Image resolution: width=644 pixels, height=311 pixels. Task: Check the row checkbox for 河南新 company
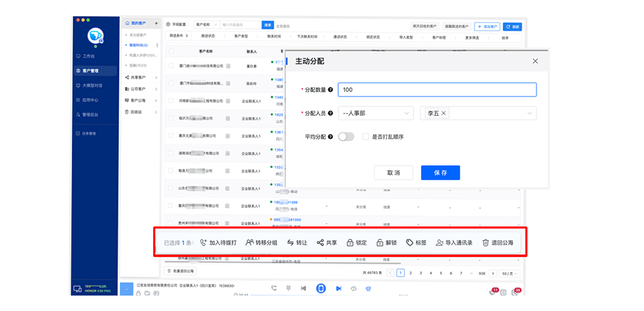(x=171, y=100)
